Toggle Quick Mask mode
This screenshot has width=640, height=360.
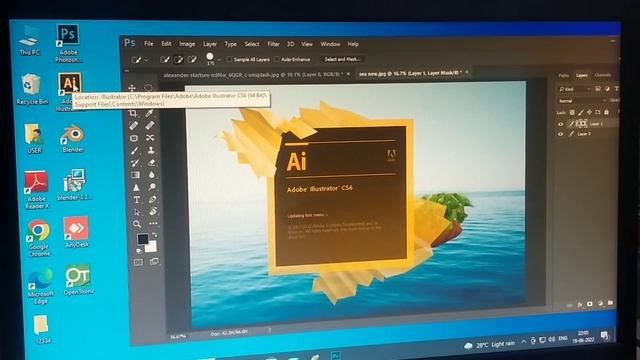pos(138,262)
